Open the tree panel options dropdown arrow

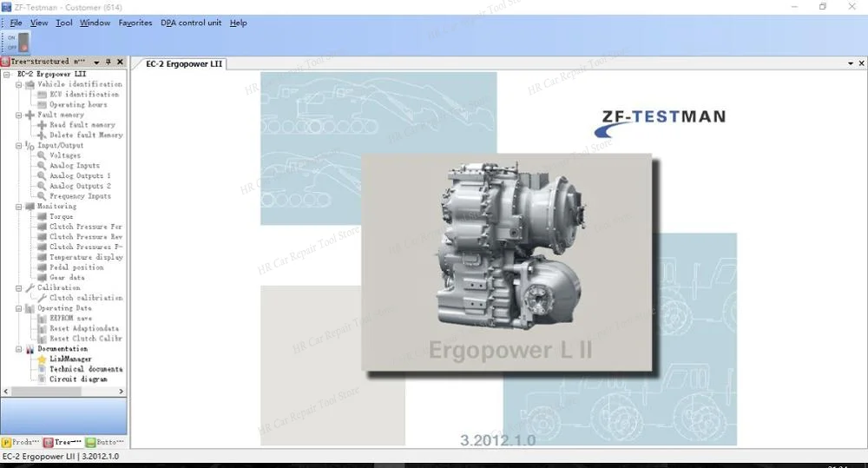(x=96, y=63)
